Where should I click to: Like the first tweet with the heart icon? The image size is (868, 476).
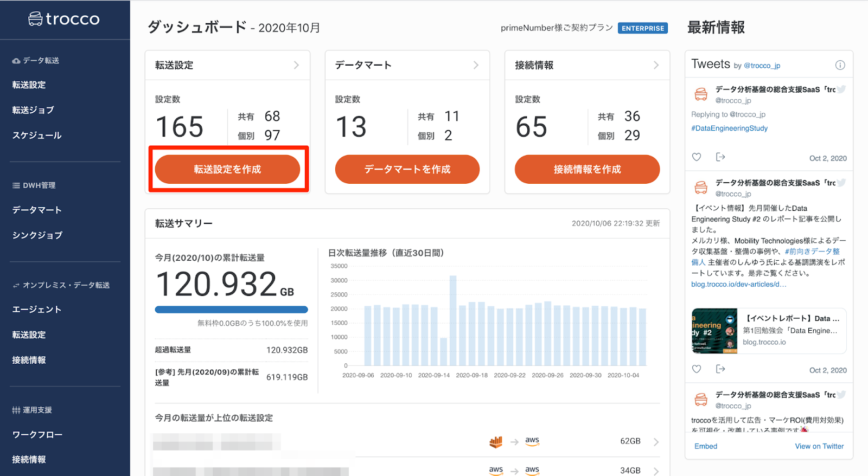click(697, 157)
